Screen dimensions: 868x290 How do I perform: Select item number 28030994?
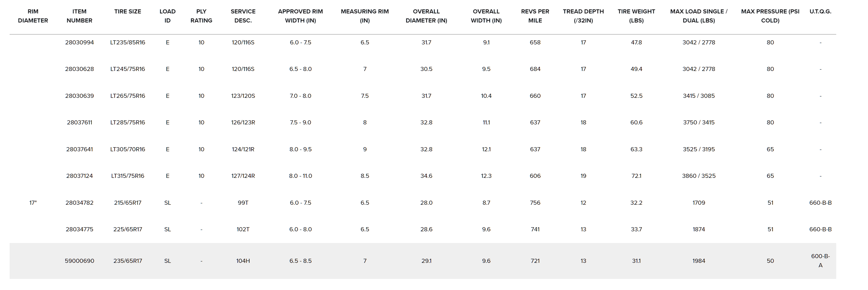click(79, 42)
